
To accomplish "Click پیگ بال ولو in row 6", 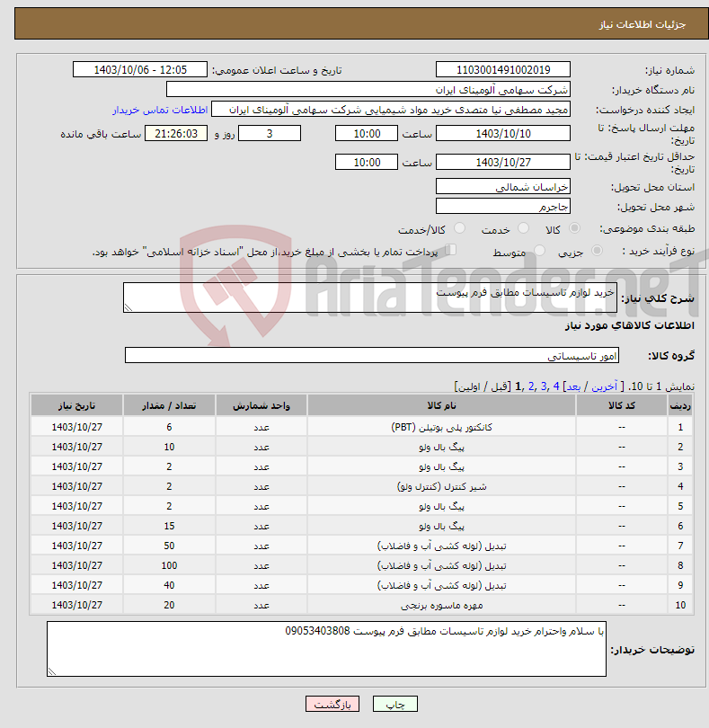I will coord(441,526).
